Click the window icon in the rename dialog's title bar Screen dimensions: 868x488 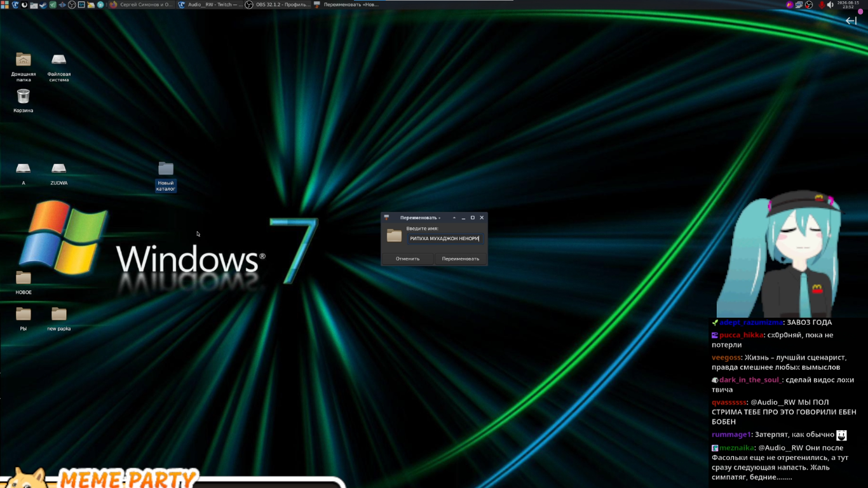[x=386, y=218]
